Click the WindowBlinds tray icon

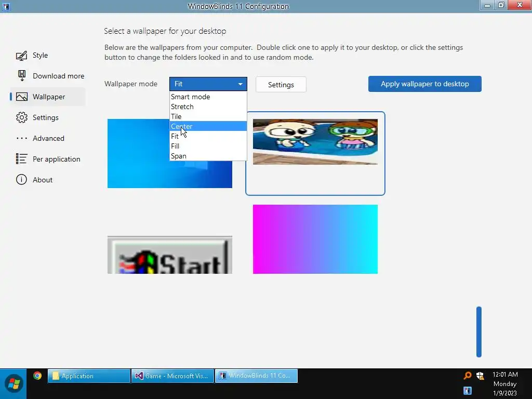coord(468,391)
